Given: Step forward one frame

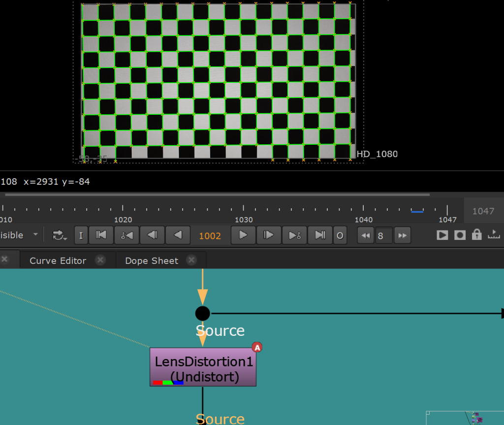Looking at the screenshot, I should 269,235.
